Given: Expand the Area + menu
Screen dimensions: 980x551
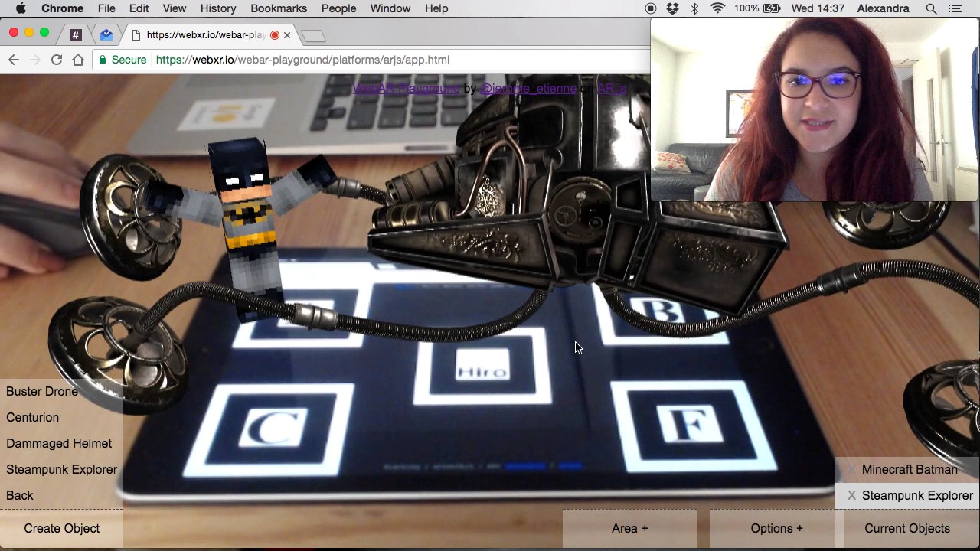Looking at the screenshot, I should click(x=630, y=528).
